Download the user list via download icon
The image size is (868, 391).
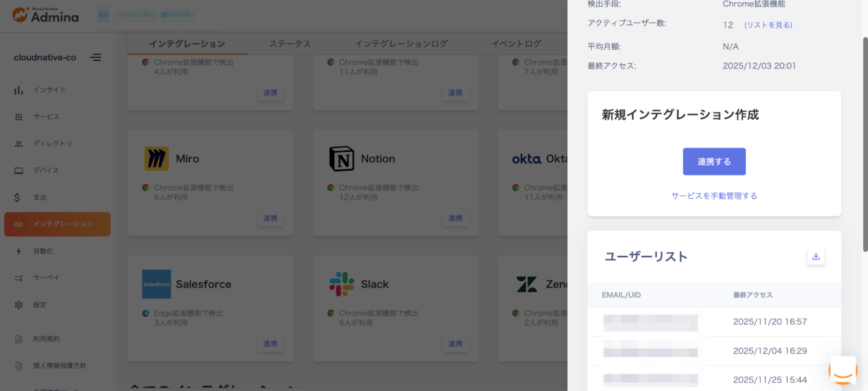point(816,256)
